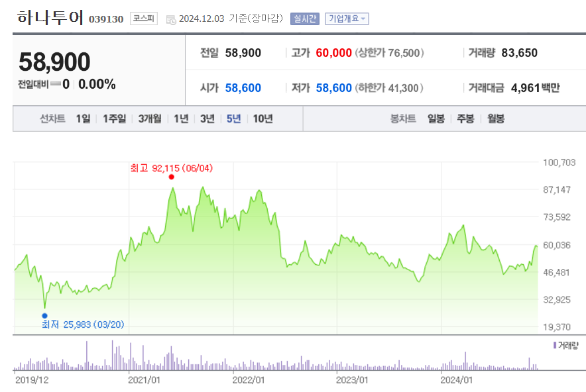This screenshot has height=392, width=586.
Task: Click the 2024.12.03 기준(장마감) date text
Action: pyautogui.click(x=231, y=19)
